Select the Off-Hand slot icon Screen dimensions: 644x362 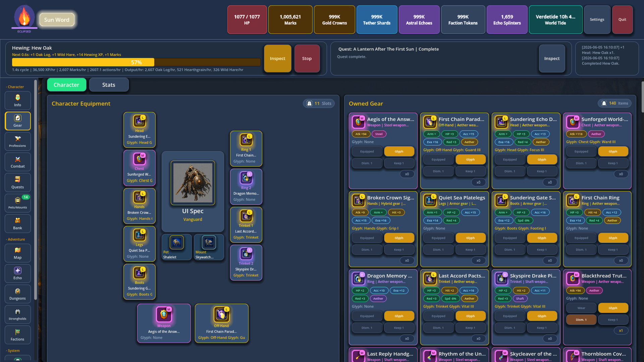coord(221,314)
